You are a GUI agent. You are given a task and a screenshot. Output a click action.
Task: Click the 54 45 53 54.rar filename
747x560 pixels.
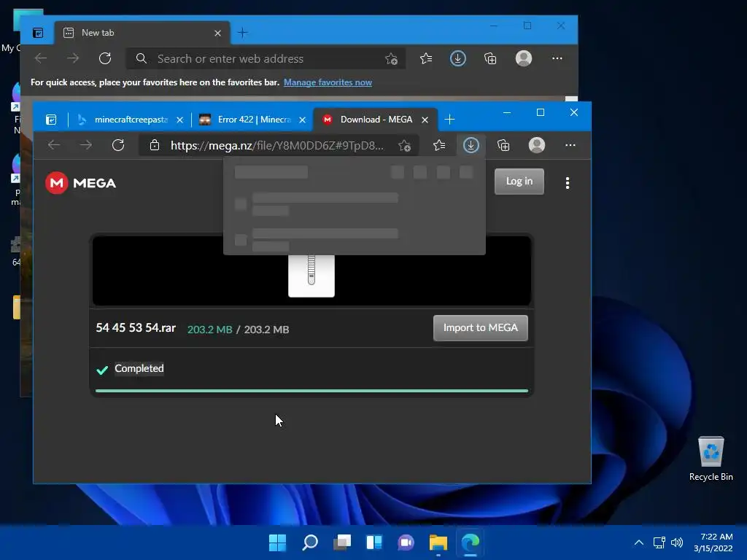click(136, 327)
